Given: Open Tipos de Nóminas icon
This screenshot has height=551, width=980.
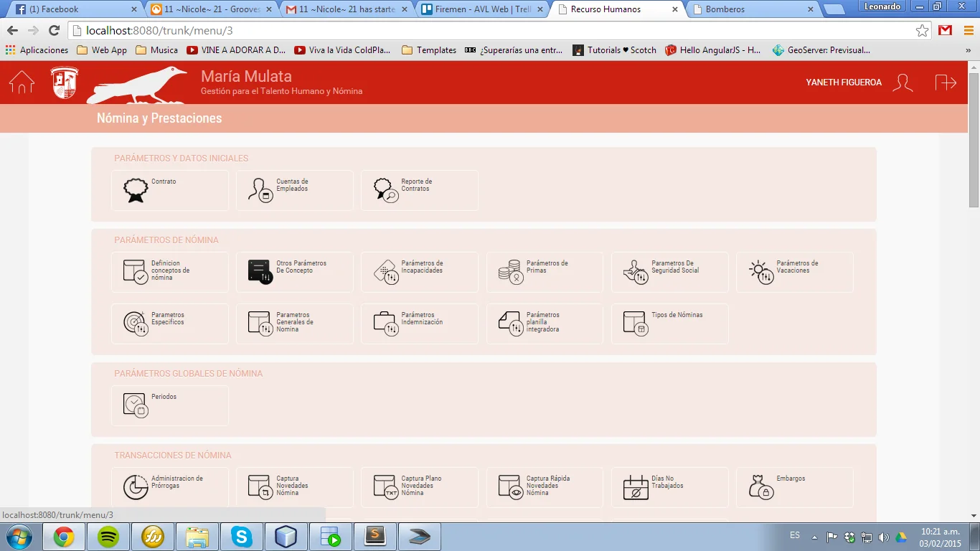Looking at the screenshot, I should pos(636,324).
